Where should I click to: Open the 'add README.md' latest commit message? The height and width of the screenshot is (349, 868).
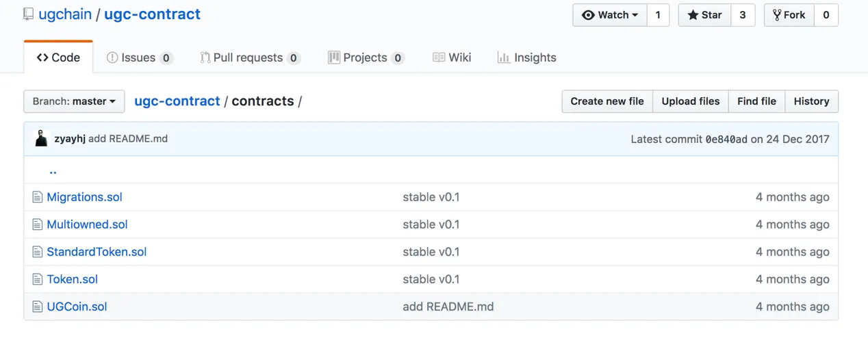128,138
